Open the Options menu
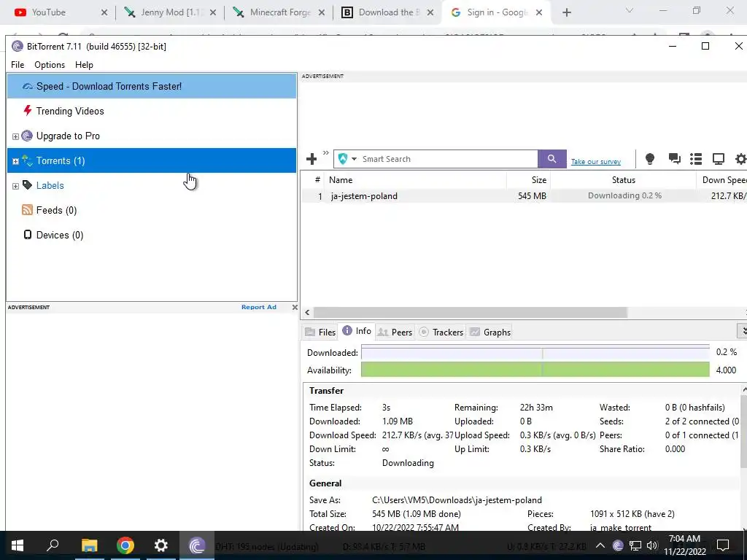 pyautogui.click(x=50, y=65)
